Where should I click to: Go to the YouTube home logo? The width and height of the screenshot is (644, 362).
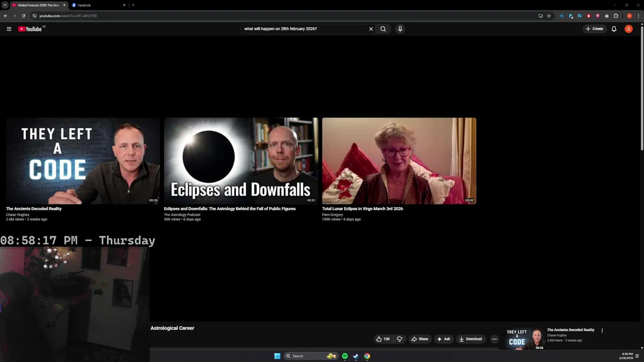pyautogui.click(x=30, y=29)
